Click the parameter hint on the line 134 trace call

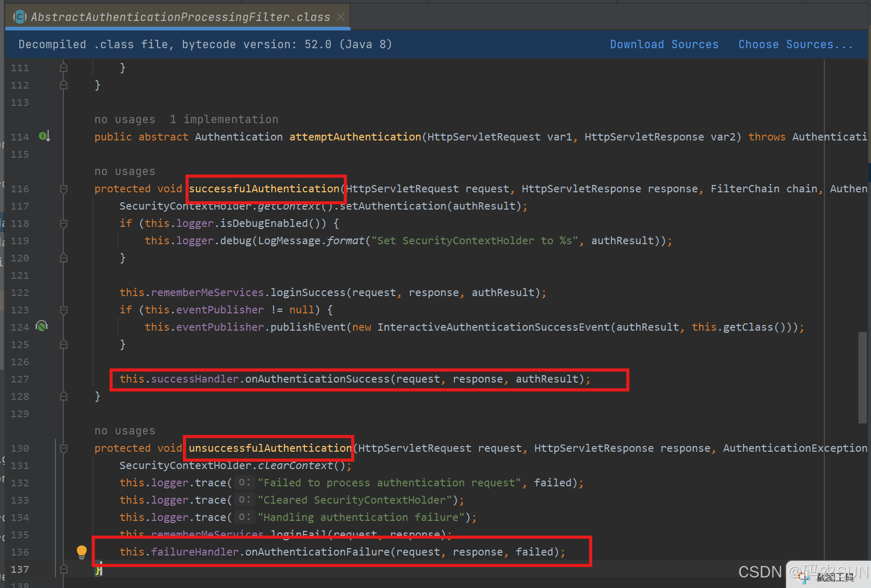pyautogui.click(x=244, y=517)
